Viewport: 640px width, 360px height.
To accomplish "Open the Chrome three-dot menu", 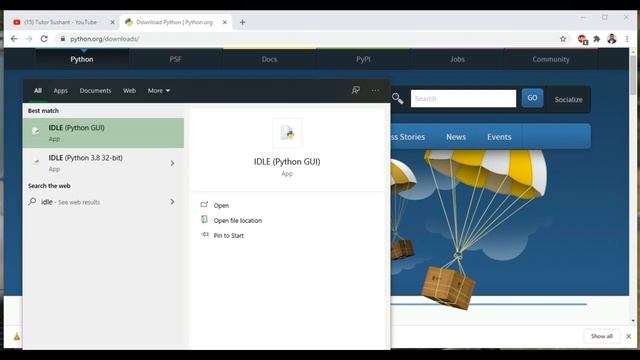I will tap(627, 39).
